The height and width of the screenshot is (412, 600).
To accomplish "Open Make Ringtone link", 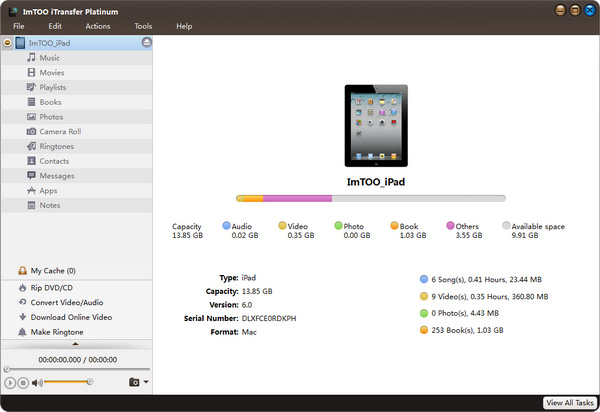I will pos(57,332).
